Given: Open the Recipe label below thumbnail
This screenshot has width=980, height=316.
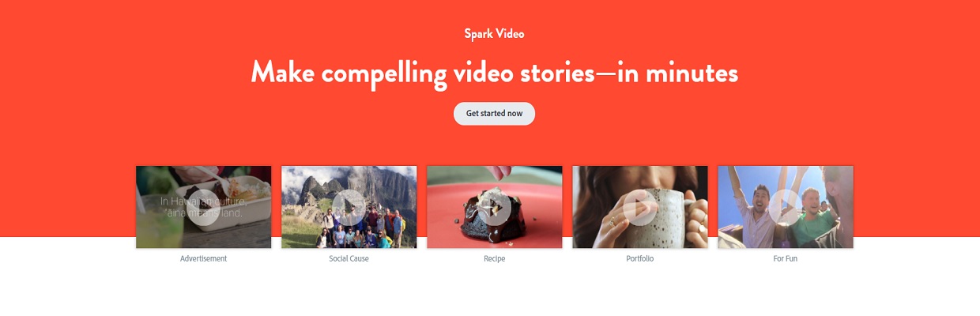Looking at the screenshot, I should click(x=494, y=258).
